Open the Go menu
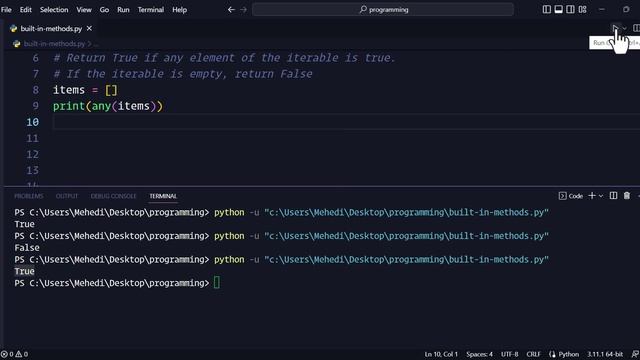The height and width of the screenshot is (360, 640). pos(104,9)
